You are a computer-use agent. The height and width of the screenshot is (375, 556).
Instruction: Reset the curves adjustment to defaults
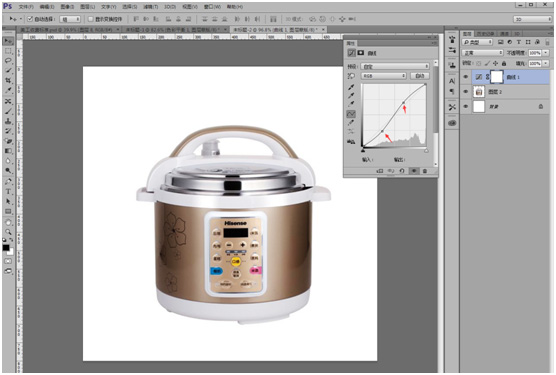tap(402, 171)
